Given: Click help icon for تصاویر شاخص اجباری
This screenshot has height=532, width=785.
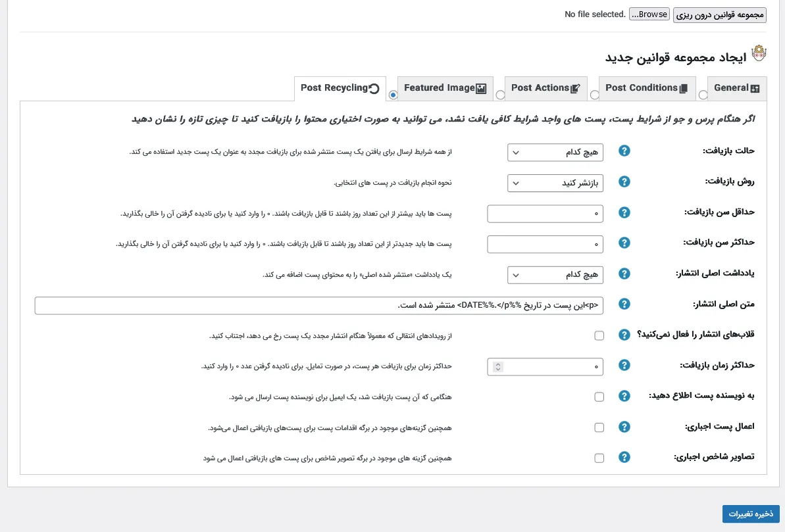Looking at the screenshot, I should click(624, 458).
